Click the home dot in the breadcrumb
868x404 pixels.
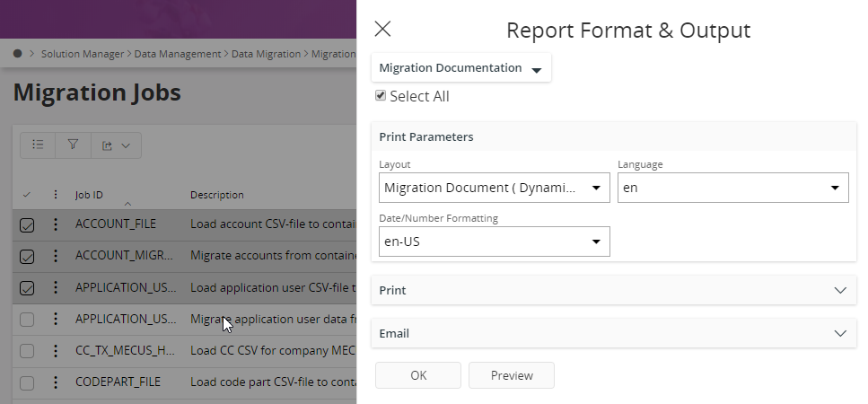coord(18,54)
